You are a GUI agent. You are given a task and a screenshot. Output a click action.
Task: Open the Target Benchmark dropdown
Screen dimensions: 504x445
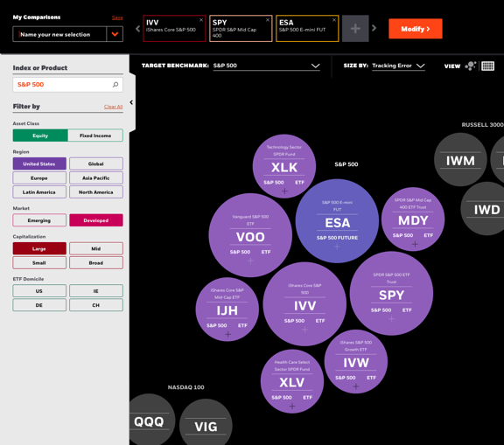[267, 66]
